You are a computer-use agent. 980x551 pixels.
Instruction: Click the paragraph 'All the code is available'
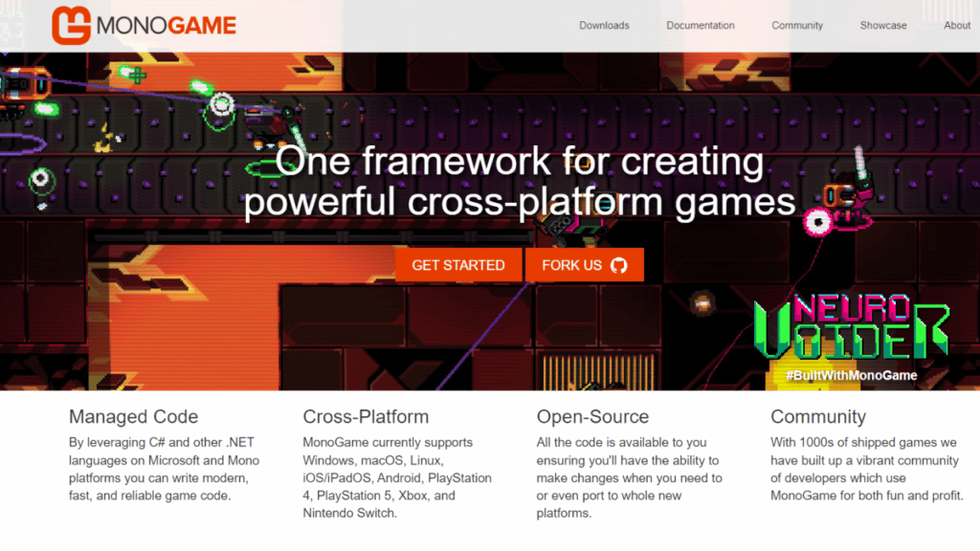point(630,477)
